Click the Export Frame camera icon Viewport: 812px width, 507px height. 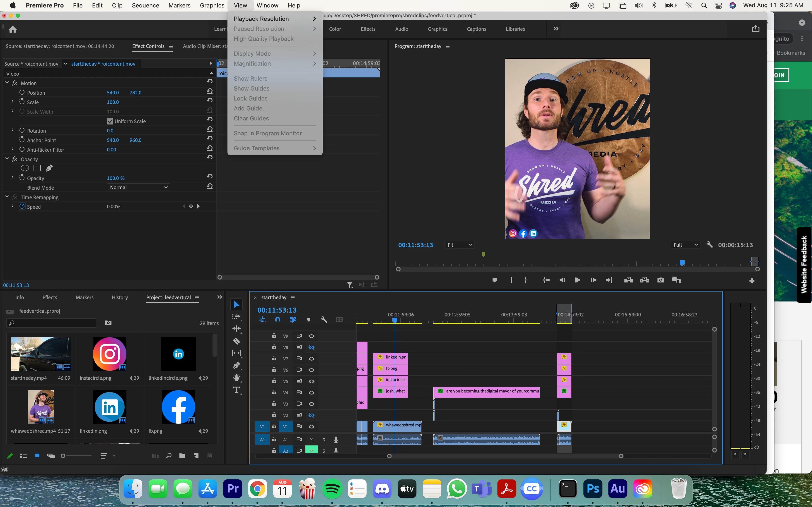click(x=660, y=280)
